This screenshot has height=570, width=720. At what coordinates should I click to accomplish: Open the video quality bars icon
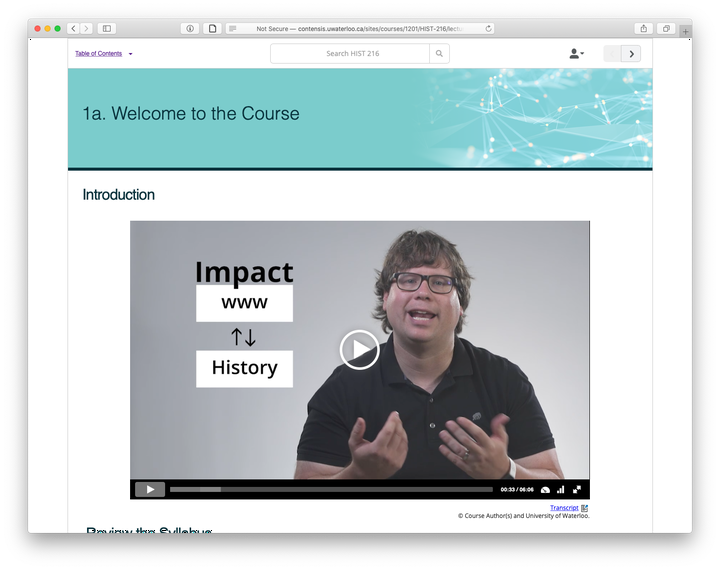pos(561,490)
